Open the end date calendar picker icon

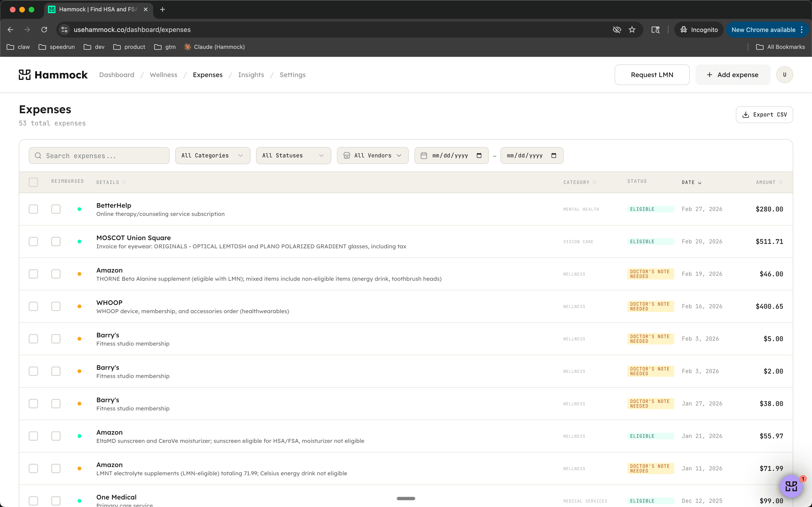[554, 156]
